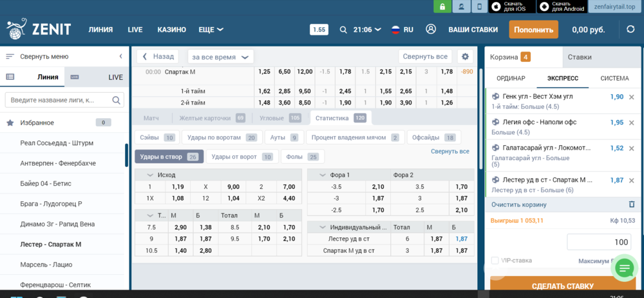
Task: Select the Ауты filter
Action: point(284,137)
